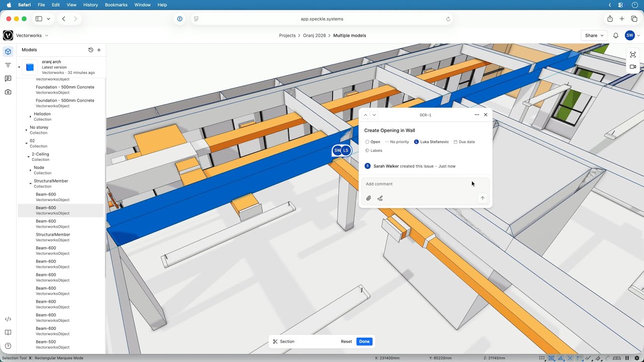The width and height of the screenshot is (644, 362).
Task: Click the attachment paperclip icon in comment box
Action: pos(368,198)
